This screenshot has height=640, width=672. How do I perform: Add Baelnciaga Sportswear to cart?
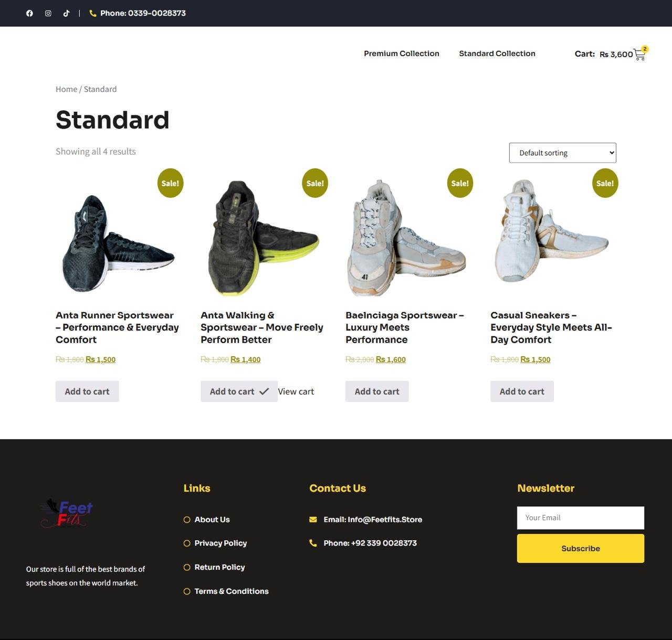(x=377, y=391)
